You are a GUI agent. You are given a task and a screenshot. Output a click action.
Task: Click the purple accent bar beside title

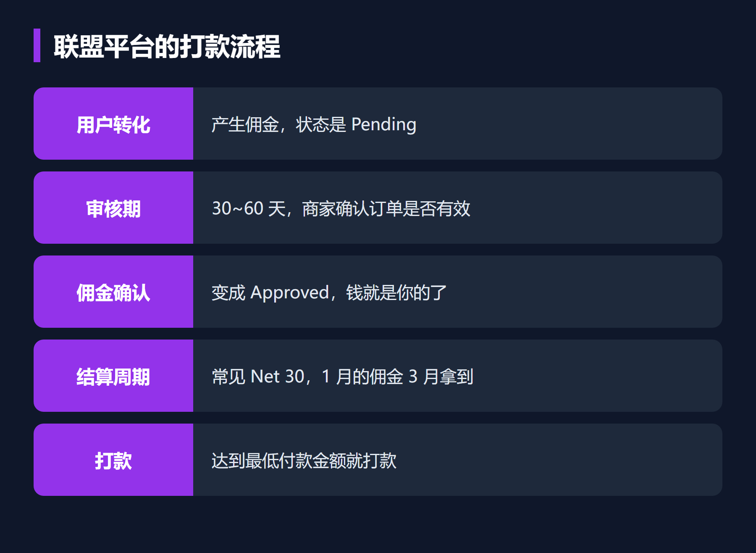(37, 45)
